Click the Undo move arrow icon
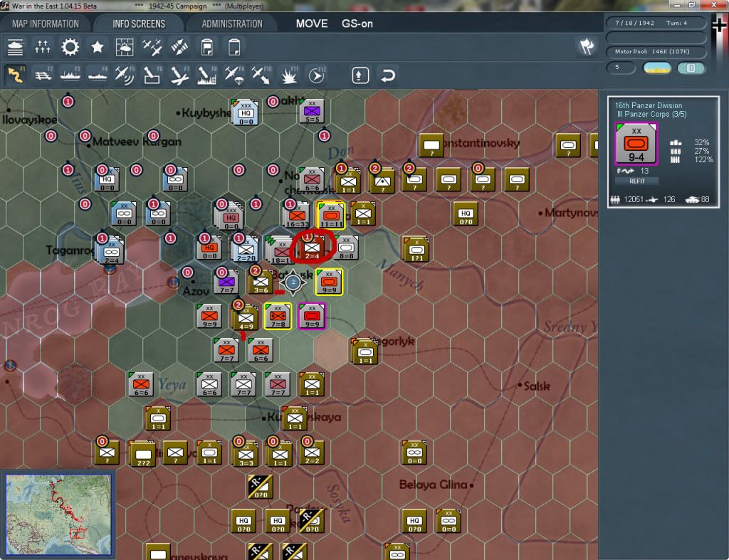The image size is (729, 560). click(x=388, y=75)
